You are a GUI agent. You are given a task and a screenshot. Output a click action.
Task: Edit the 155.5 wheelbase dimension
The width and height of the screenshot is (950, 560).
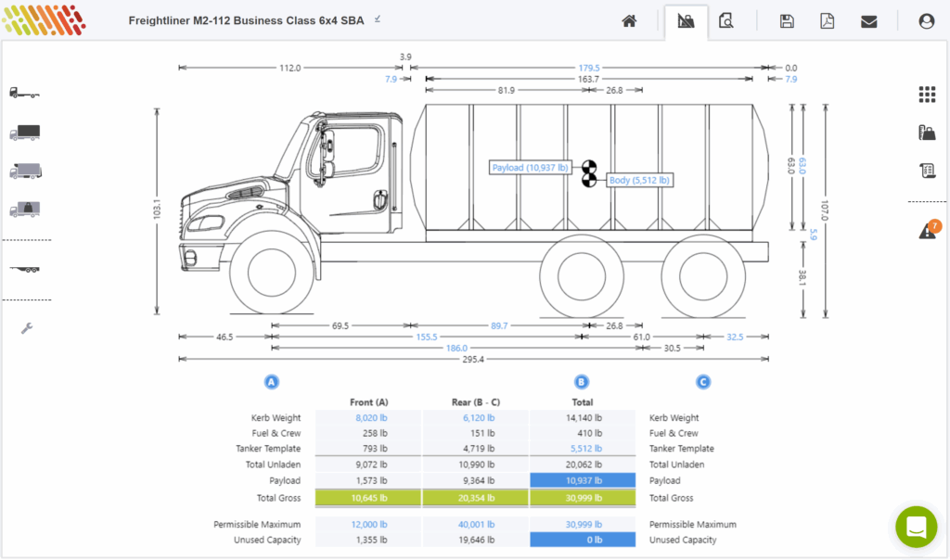coord(427,337)
